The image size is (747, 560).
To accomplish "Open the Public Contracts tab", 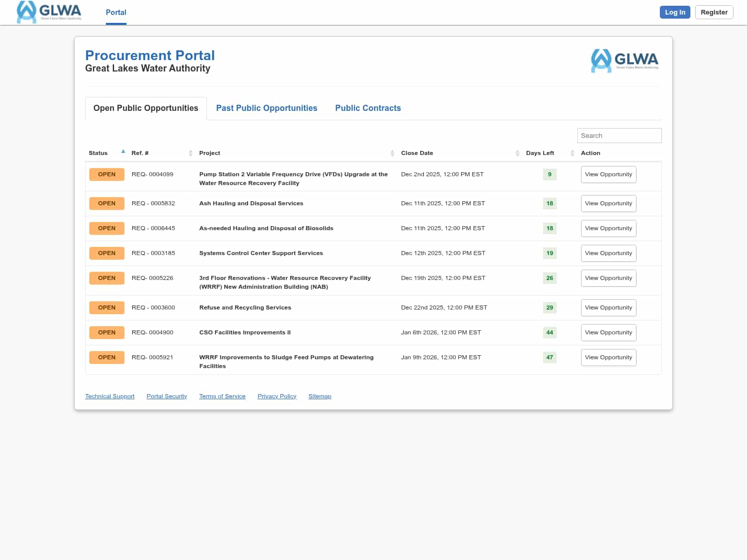I will (368, 108).
